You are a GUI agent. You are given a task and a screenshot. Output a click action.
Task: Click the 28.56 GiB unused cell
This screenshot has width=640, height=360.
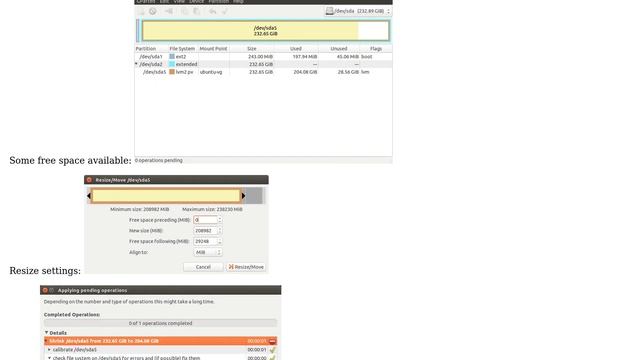click(348, 72)
